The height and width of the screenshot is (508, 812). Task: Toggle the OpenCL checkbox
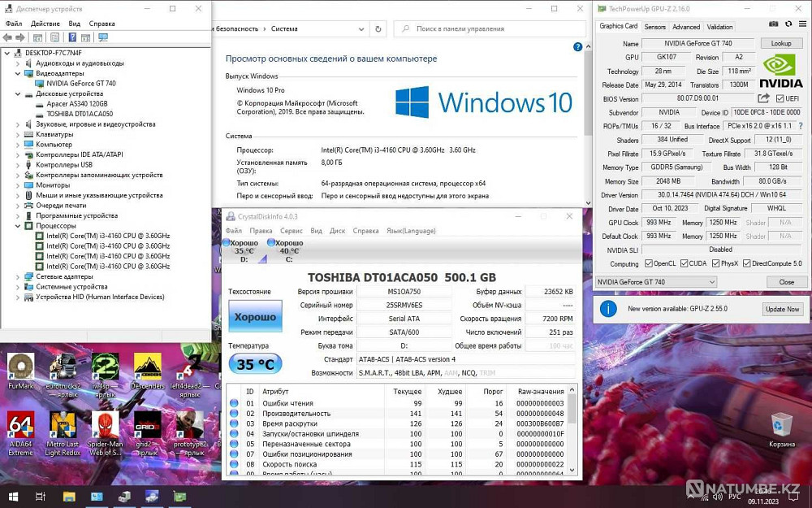(x=648, y=263)
